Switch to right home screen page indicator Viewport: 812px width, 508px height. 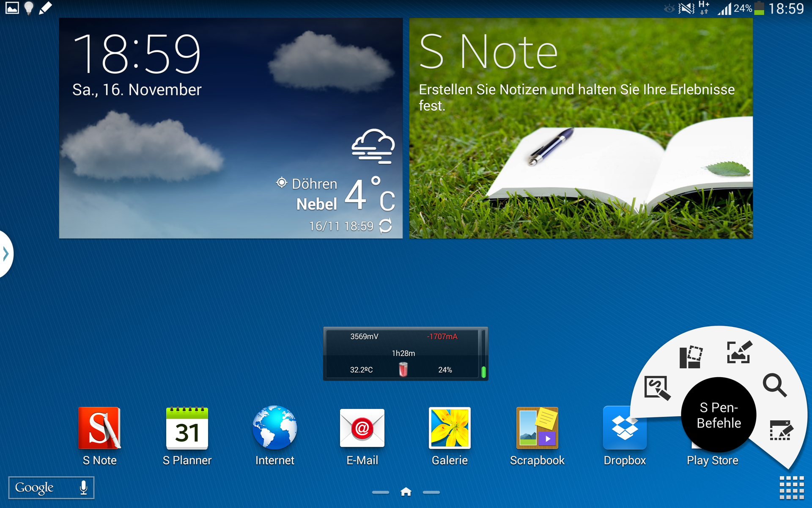[x=431, y=492]
